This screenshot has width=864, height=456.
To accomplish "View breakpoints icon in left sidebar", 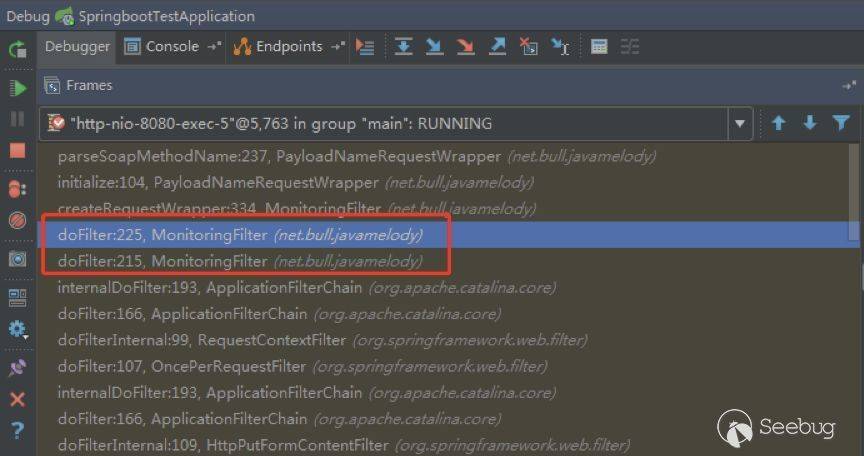I will (17, 189).
